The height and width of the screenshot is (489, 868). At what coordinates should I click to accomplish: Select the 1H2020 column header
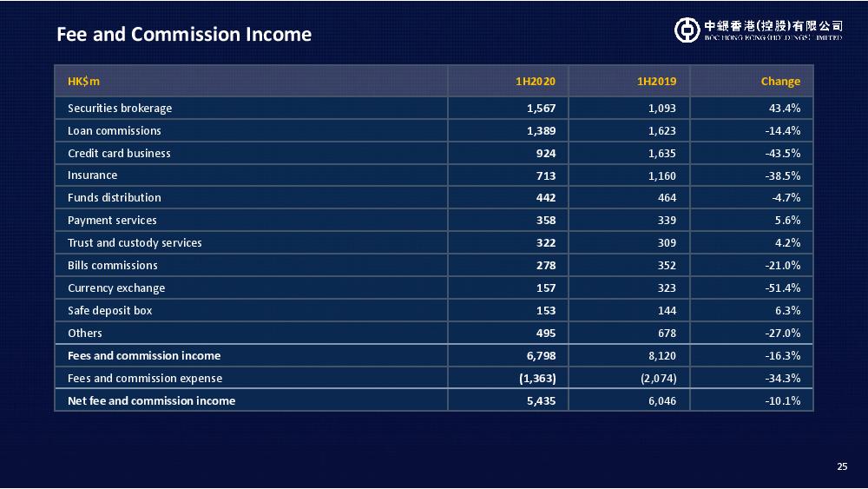point(535,82)
